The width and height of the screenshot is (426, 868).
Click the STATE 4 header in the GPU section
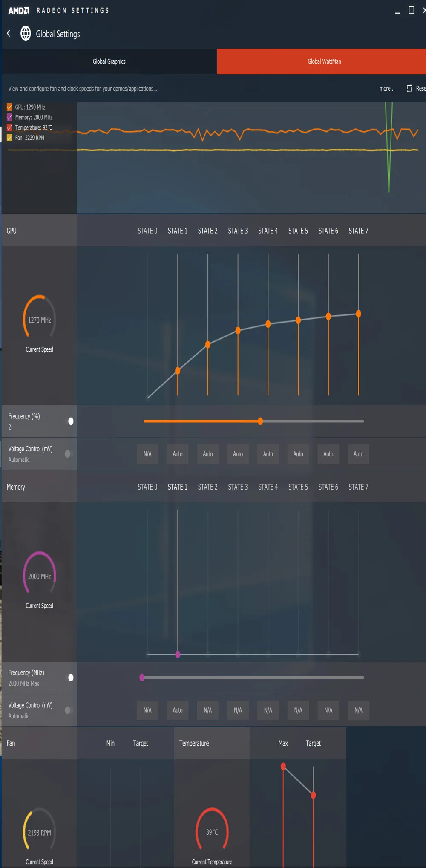pos(268,231)
